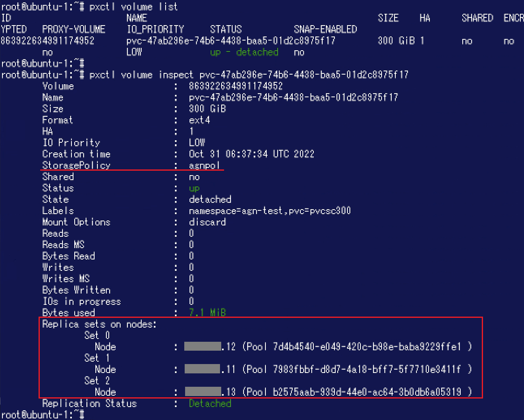Viewport: 524px width, 420px height.
Task: Click the Creation time value Oct 31
Action: (252, 154)
